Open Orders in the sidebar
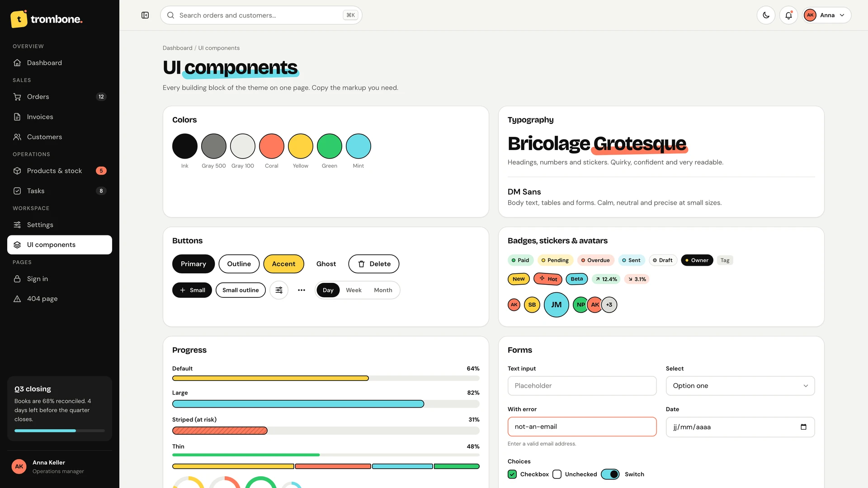The image size is (868, 488). click(x=60, y=97)
